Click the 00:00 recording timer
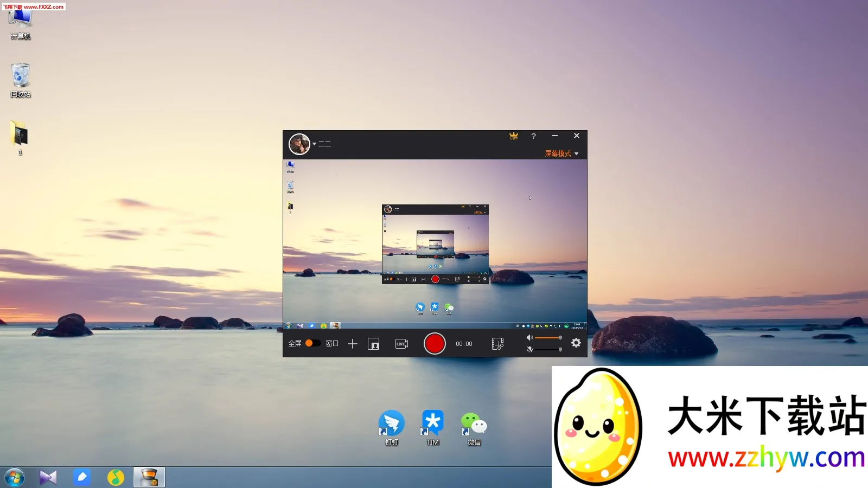Image resolution: width=868 pixels, height=488 pixels. 464,343
